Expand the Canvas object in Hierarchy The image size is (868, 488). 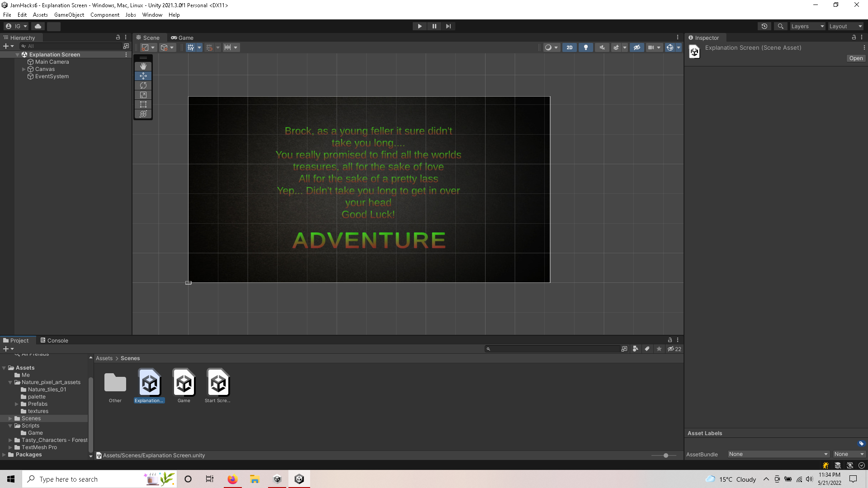click(x=24, y=69)
